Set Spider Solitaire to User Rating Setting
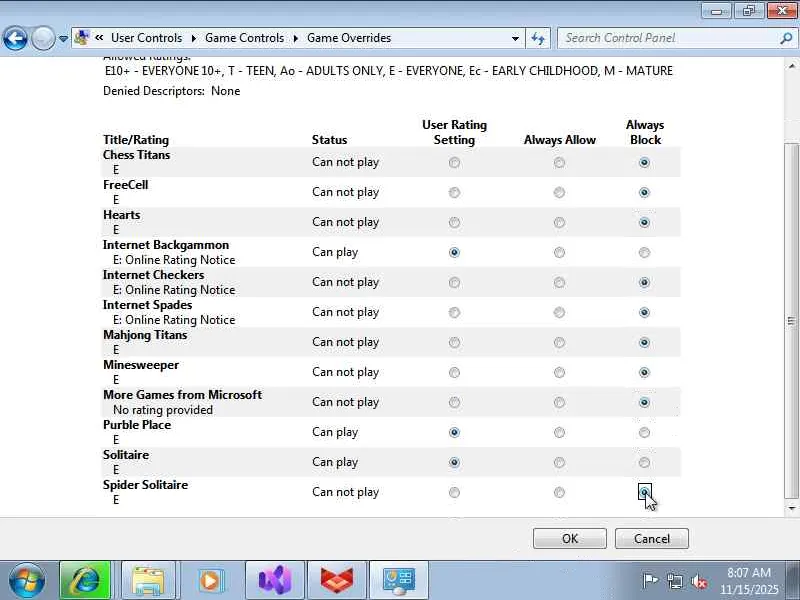 click(454, 493)
